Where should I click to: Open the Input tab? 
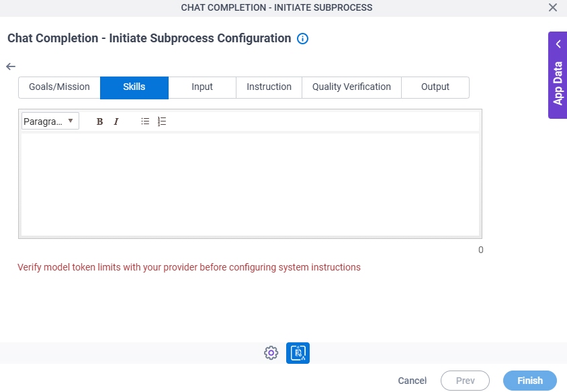(202, 87)
